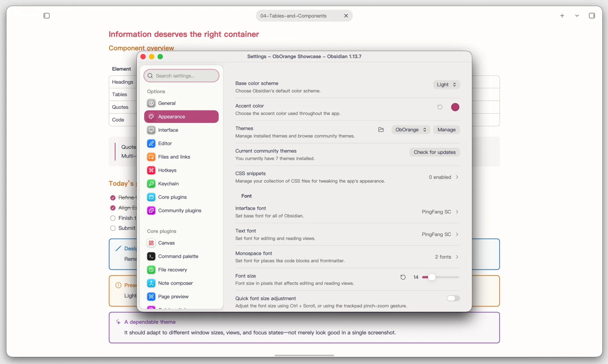The width and height of the screenshot is (608, 364).
Task: Click the Page preview icon
Action: coord(151,296)
